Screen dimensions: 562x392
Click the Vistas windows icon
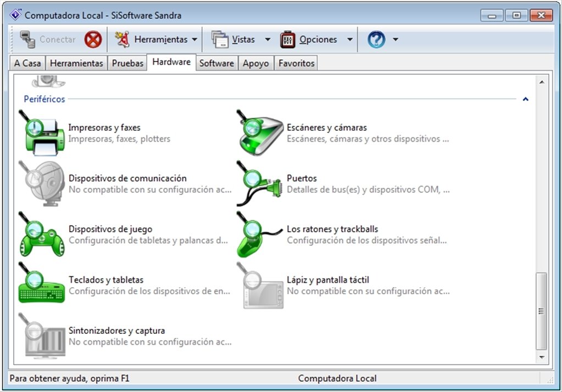coord(220,40)
